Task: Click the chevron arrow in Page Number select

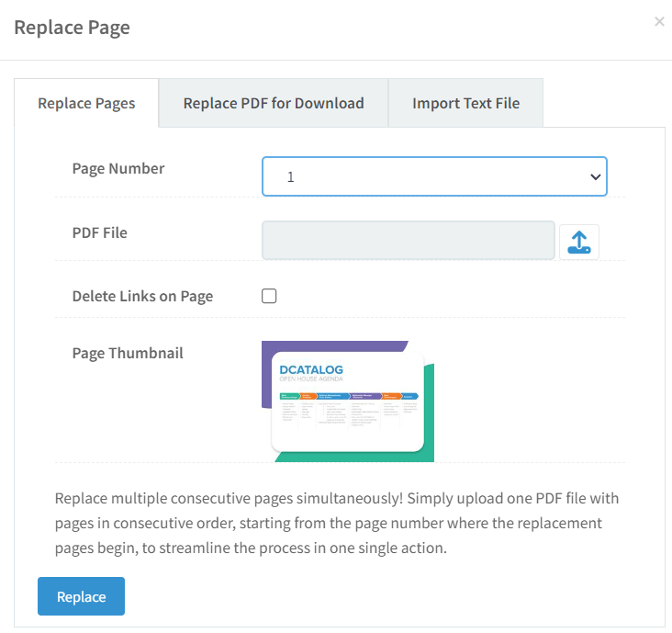Action: click(x=595, y=176)
